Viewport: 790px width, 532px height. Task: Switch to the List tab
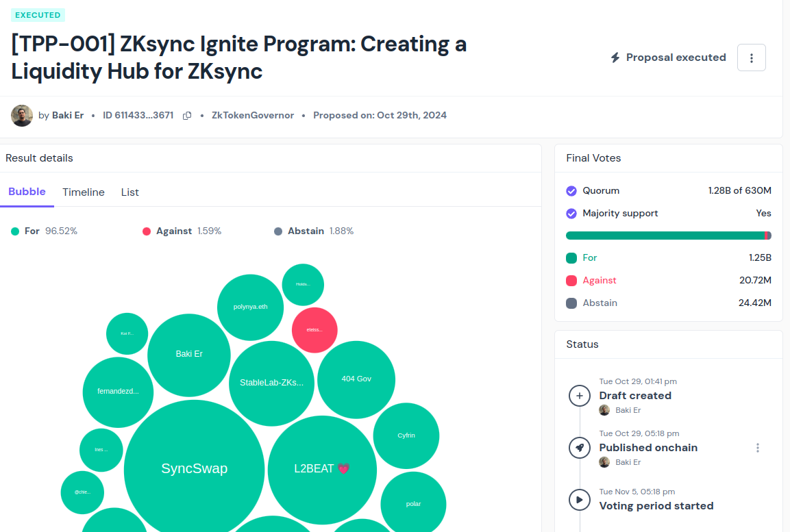point(130,192)
